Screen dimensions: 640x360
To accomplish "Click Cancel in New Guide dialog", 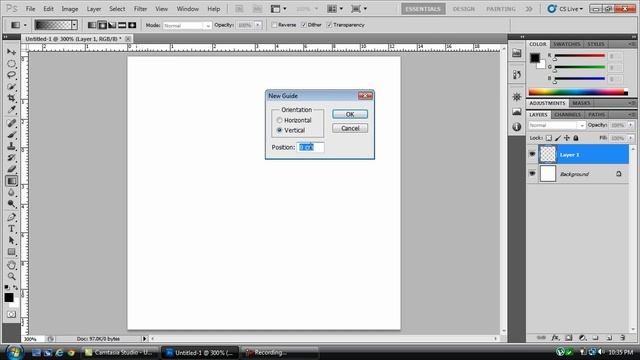I will [350, 128].
